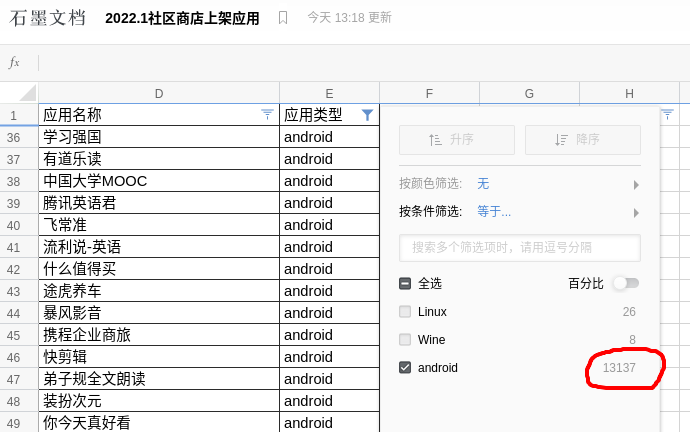Click the 今天 13:18 更新 timestamp

(349, 18)
